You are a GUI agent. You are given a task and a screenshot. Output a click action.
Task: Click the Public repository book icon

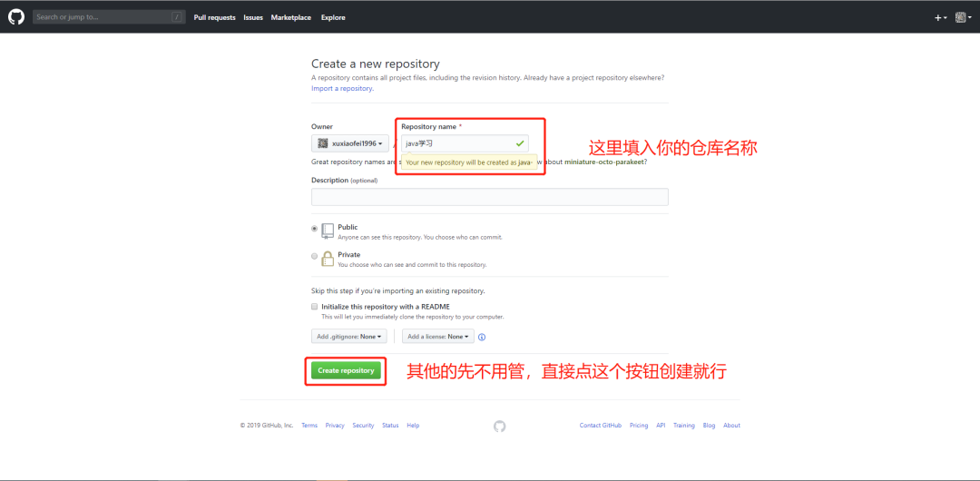pos(328,231)
